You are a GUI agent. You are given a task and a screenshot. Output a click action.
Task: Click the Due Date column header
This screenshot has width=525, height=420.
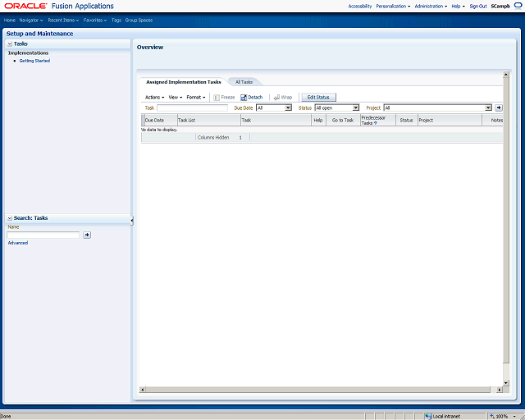pyautogui.click(x=161, y=121)
